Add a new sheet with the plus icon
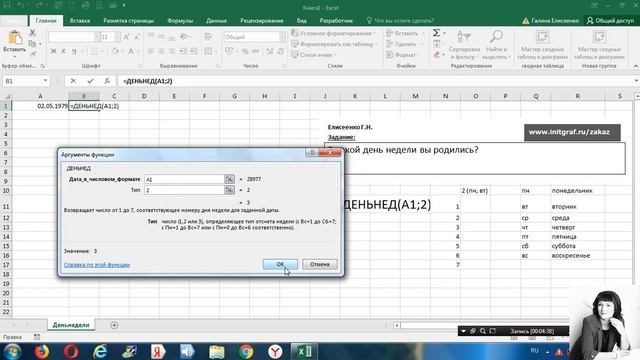640x360 pixels. click(x=114, y=325)
